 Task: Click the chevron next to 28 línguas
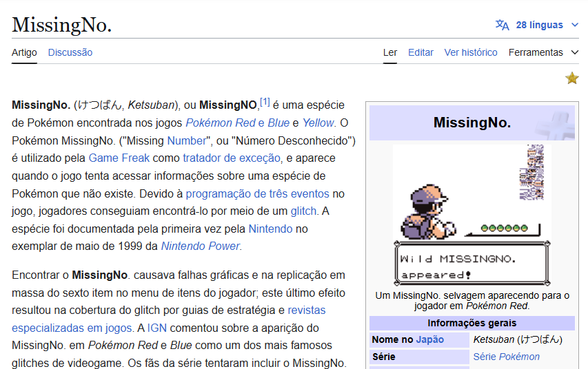(574, 25)
